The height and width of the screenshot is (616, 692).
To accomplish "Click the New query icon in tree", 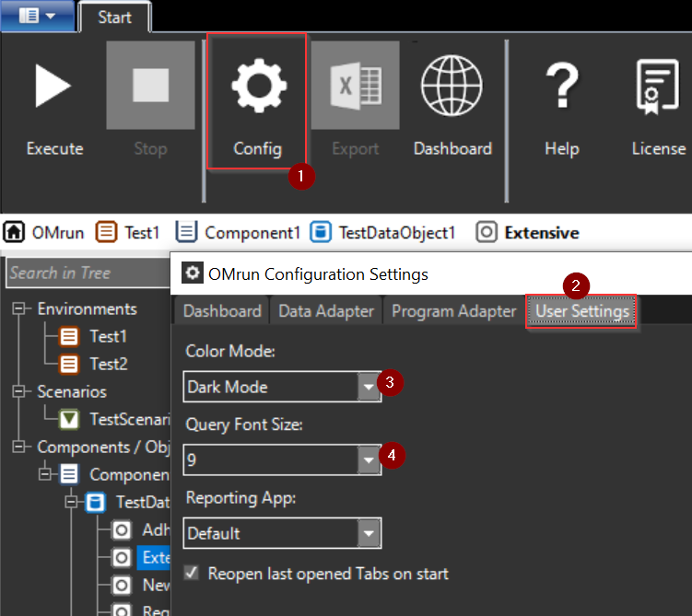I will tap(122, 586).
